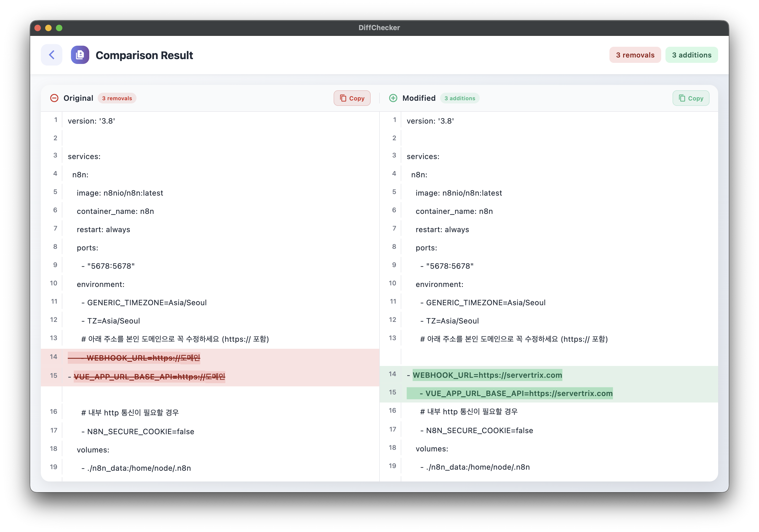Click line number 15 in Original pane
The image size is (759, 532).
[53, 376]
